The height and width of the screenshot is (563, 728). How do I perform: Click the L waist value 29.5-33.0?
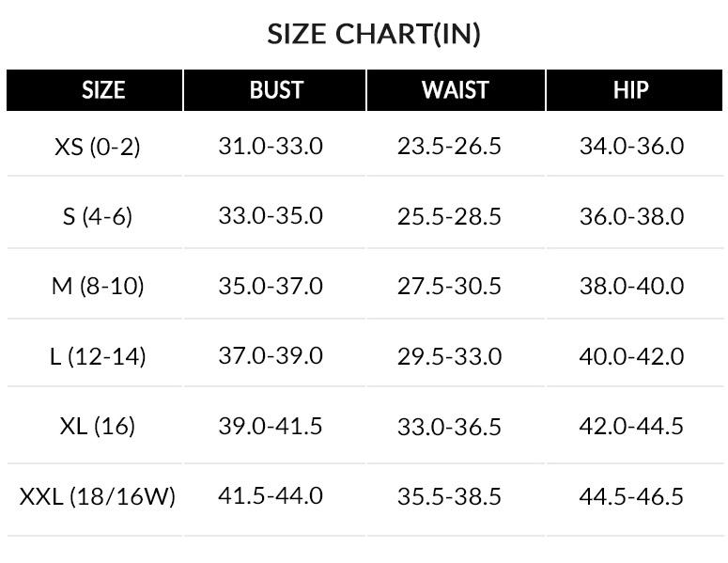[449, 356]
